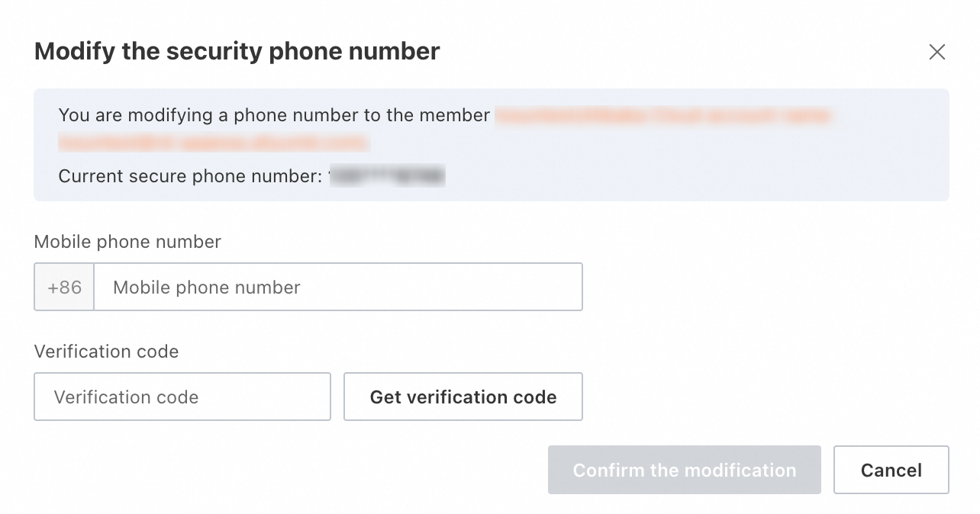Click the 'Verification code' label above the field

pyautogui.click(x=106, y=352)
